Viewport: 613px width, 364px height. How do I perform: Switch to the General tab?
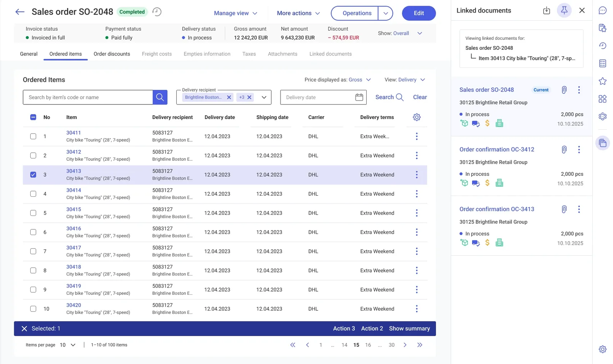point(29,54)
